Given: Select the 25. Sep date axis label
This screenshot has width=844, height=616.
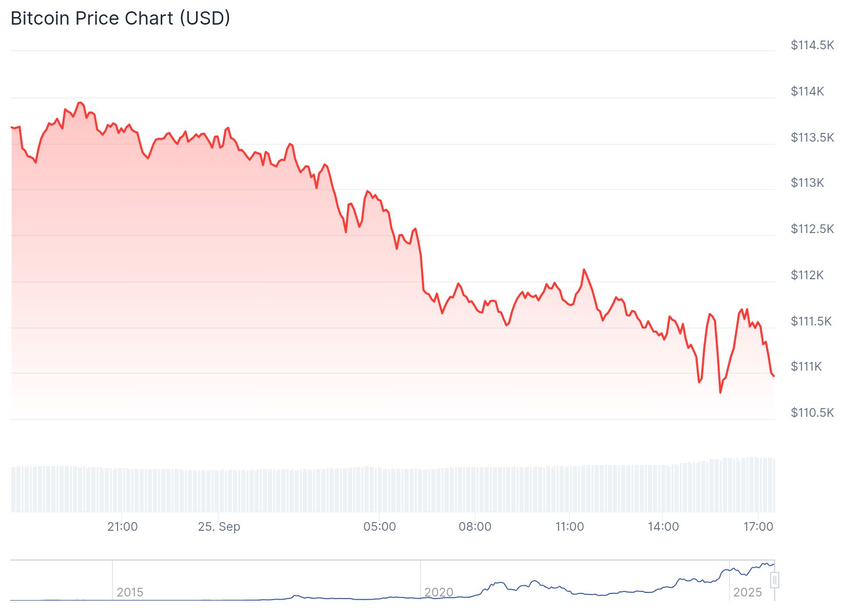Looking at the screenshot, I should point(219,527).
